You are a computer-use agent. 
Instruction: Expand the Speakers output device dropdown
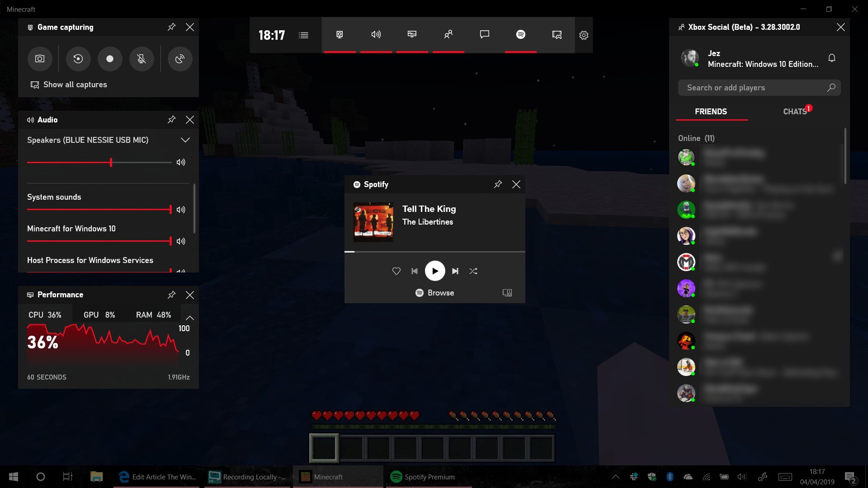pos(185,140)
